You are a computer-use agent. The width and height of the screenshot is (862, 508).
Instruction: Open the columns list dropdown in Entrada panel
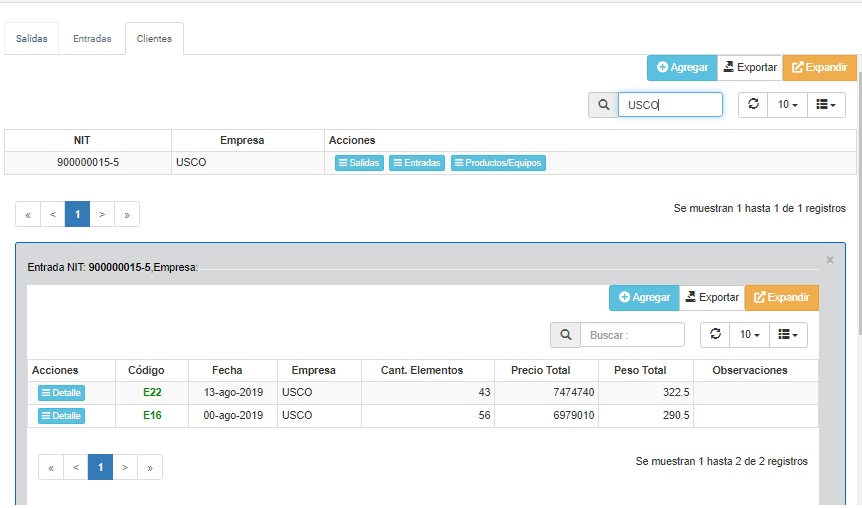pos(788,334)
